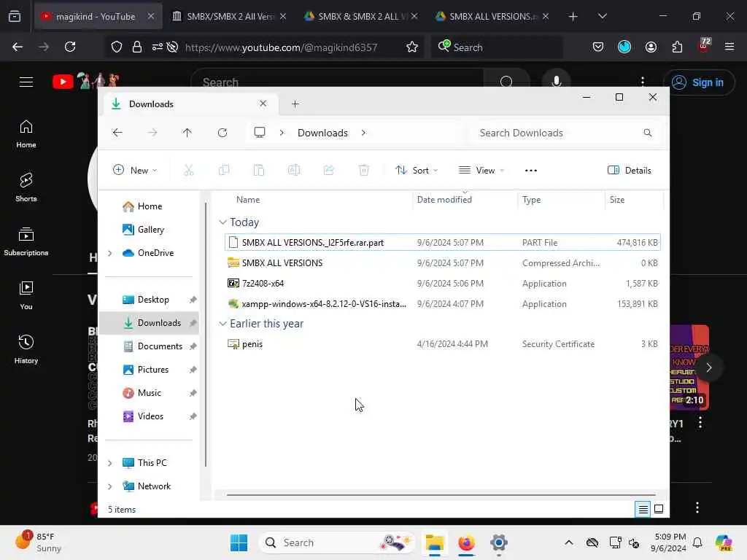Refresh the Downloads folder view
The height and width of the screenshot is (560, 747).
point(222,133)
